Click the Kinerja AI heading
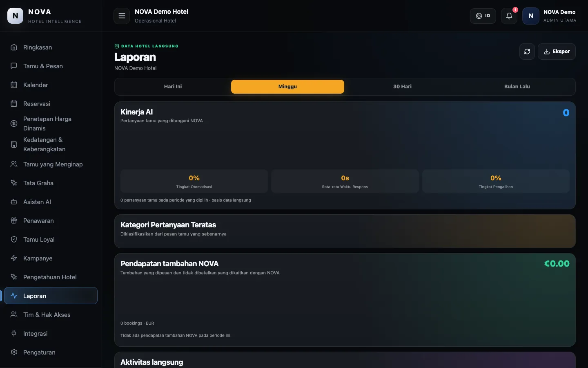 pyautogui.click(x=137, y=112)
